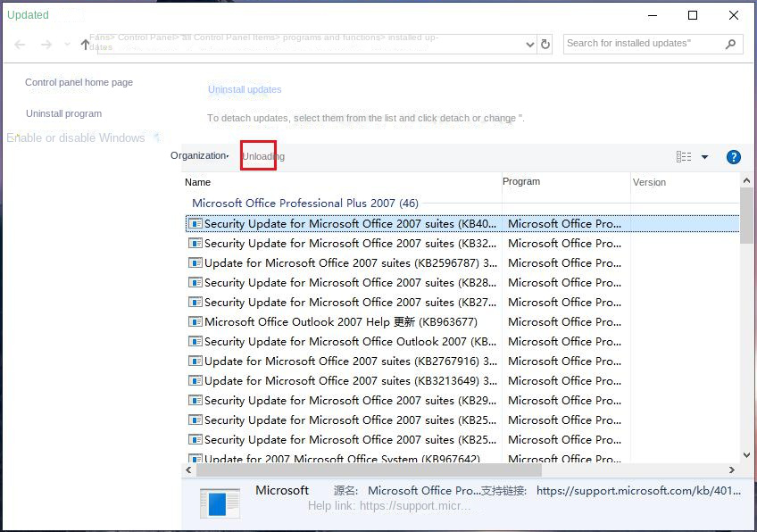Click the refresh icon beside the address bar
The height and width of the screenshot is (532, 757).
point(545,43)
